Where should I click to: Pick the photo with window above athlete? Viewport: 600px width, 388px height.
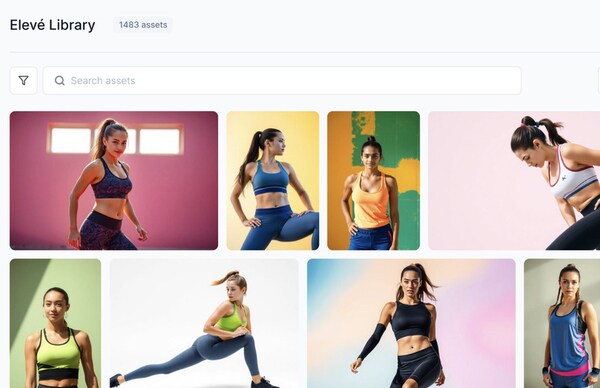tap(114, 181)
